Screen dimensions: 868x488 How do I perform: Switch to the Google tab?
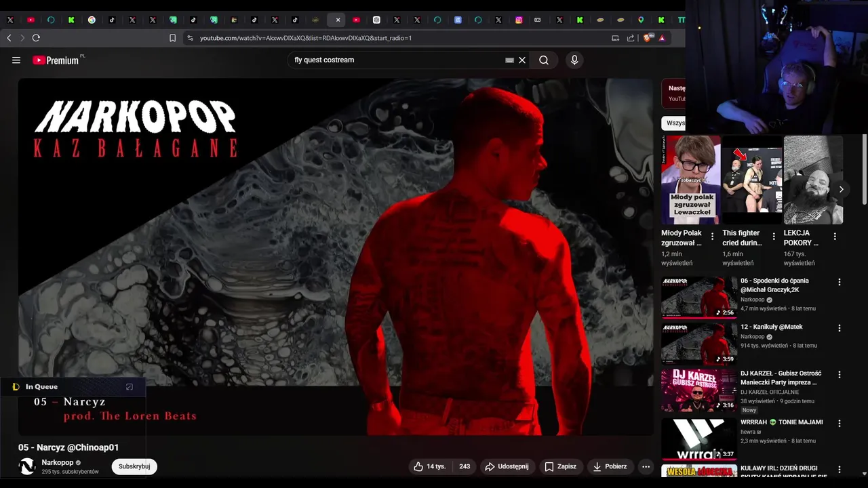point(92,20)
